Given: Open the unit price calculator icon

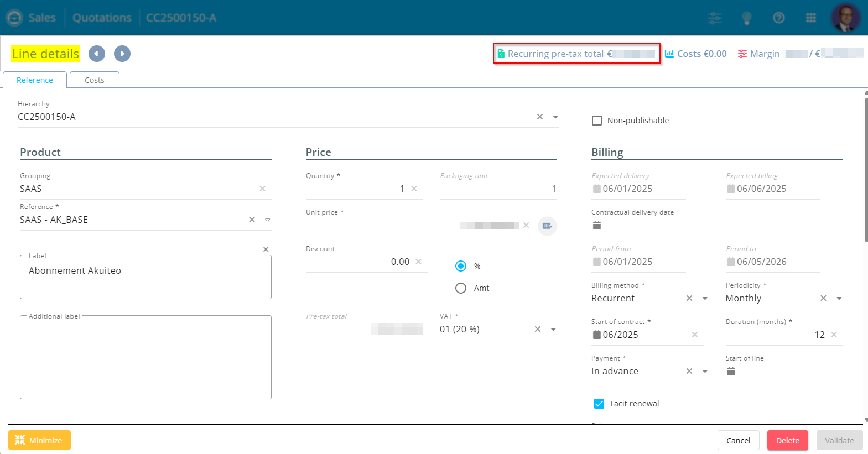Looking at the screenshot, I should [547, 226].
